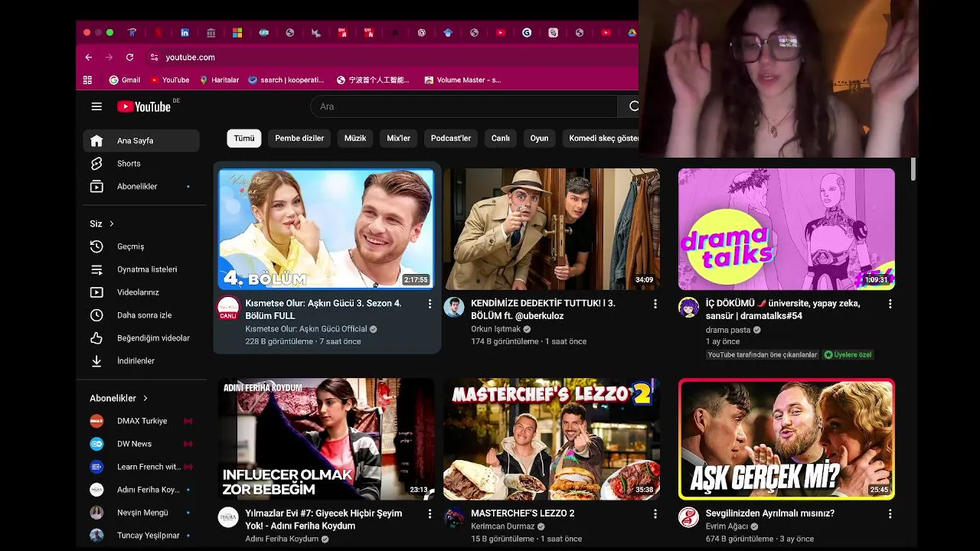Open more options for İÇ DÖKÜMÜ video

[x=890, y=304]
